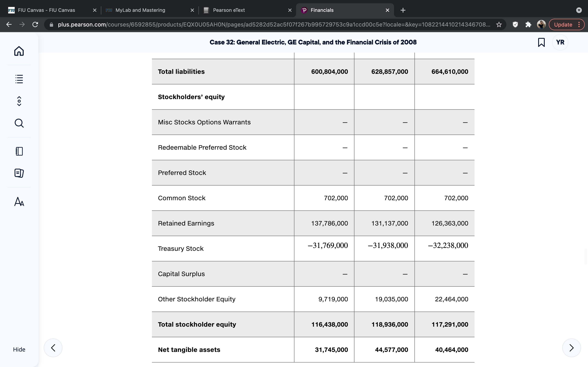The image size is (588, 367).
Task: Bookmark this page with bookmark icon
Action: pyautogui.click(x=541, y=42)
